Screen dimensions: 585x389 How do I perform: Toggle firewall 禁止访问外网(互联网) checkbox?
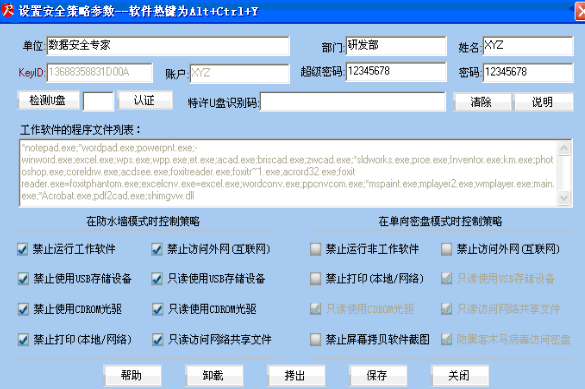point(157,249)
